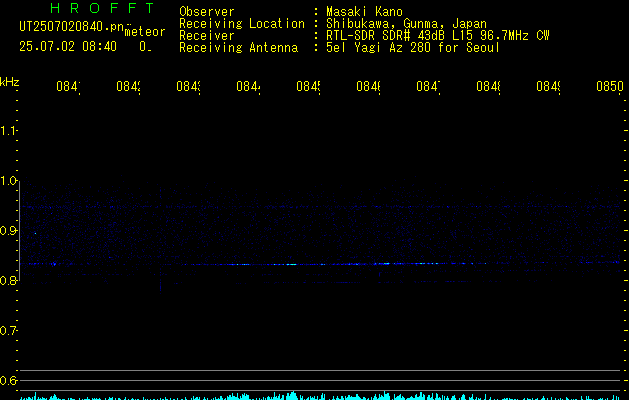Select the UT2507020840 filename text

tap(72, 27)
